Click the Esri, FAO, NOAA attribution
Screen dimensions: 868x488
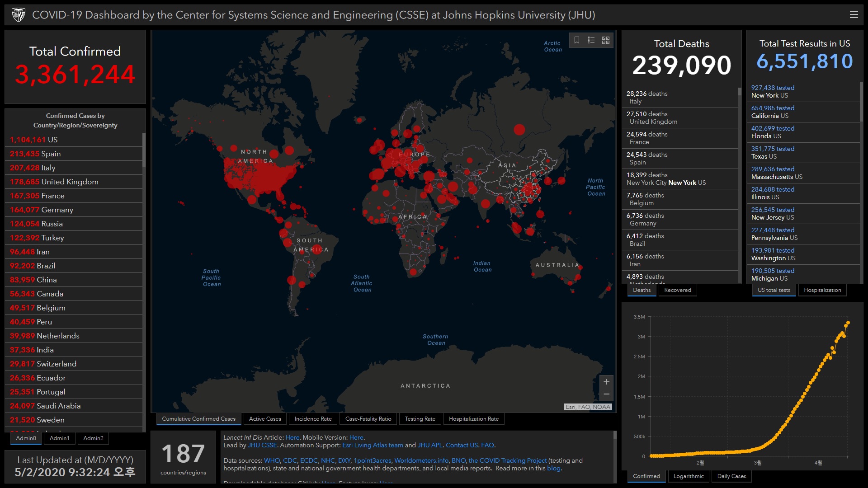(588, 407)
